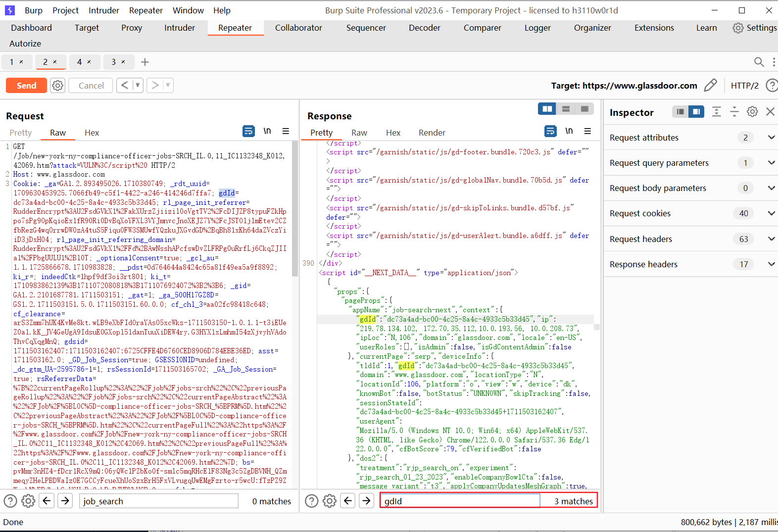Switch to the Decoder tab
The height and width of the screenshot is (532, 778).
click(425, 28)
